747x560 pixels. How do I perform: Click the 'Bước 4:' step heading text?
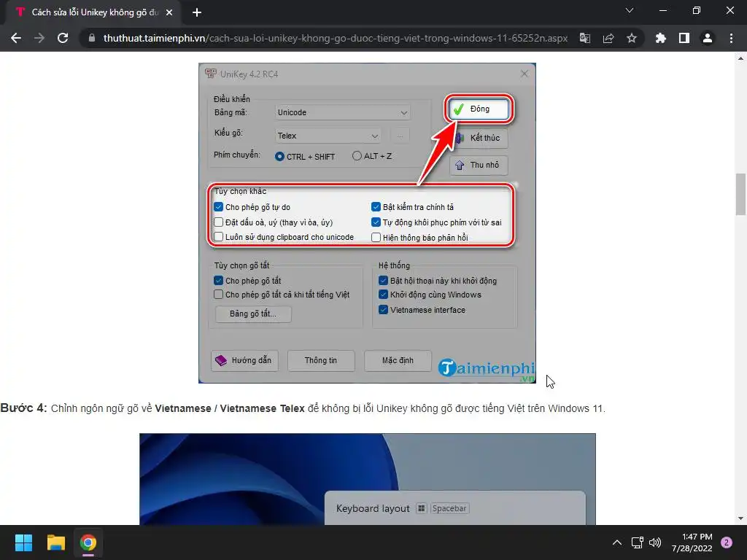pos(23,408)
